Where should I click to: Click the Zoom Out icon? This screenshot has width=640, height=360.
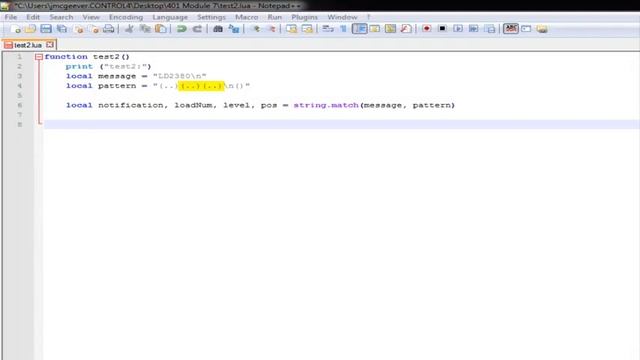271,29
